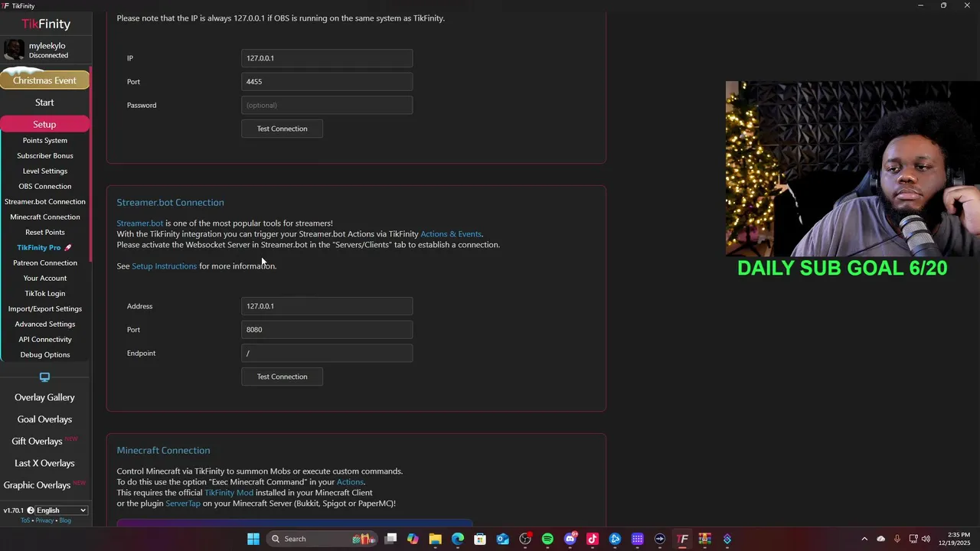Open API Connectivity

coord(44,339)
